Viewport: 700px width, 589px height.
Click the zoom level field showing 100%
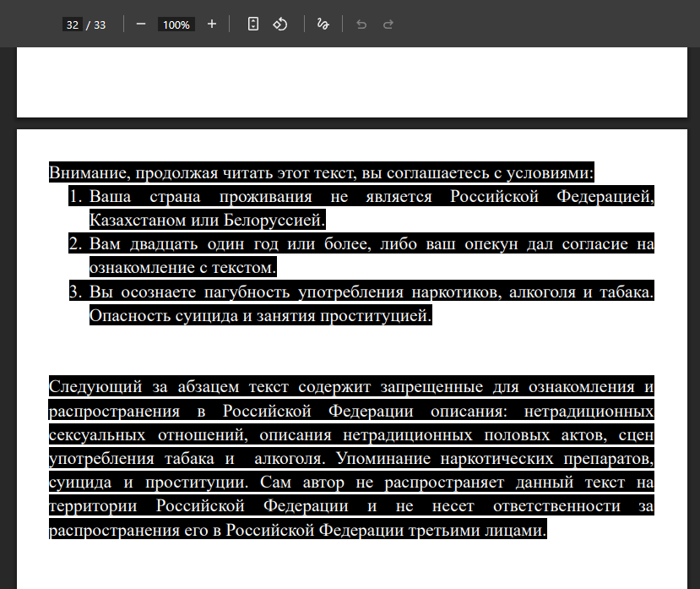(x=176, y=25)
